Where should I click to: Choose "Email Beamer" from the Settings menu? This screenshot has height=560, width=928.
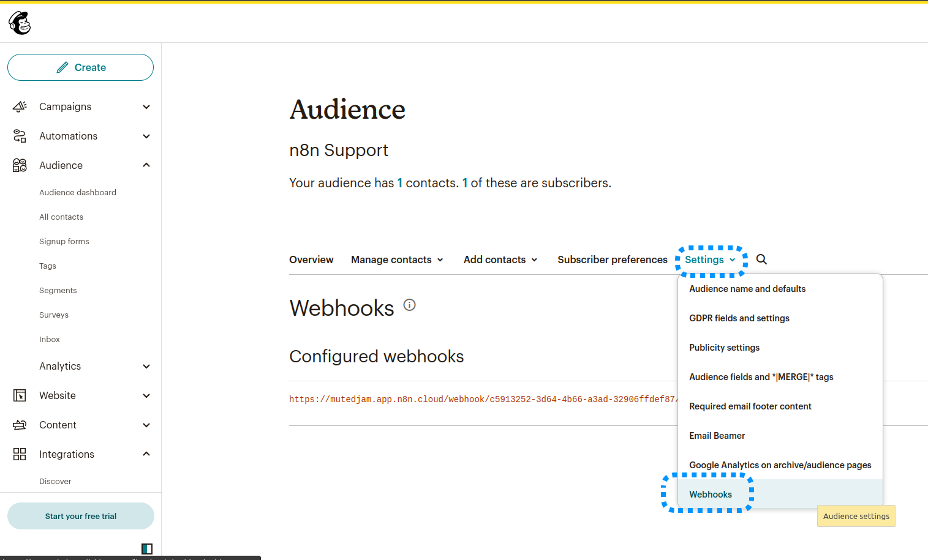[x=717, y=435]
